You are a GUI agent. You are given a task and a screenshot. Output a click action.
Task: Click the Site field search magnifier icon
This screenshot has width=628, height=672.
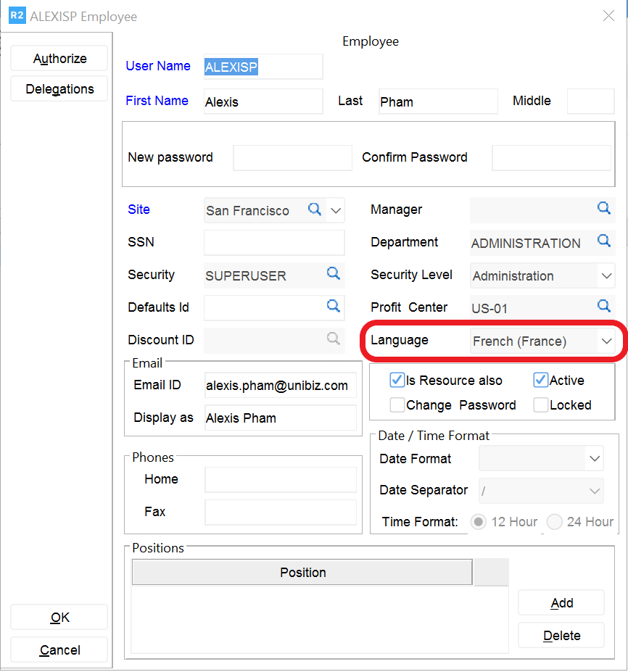pos(315,210)
